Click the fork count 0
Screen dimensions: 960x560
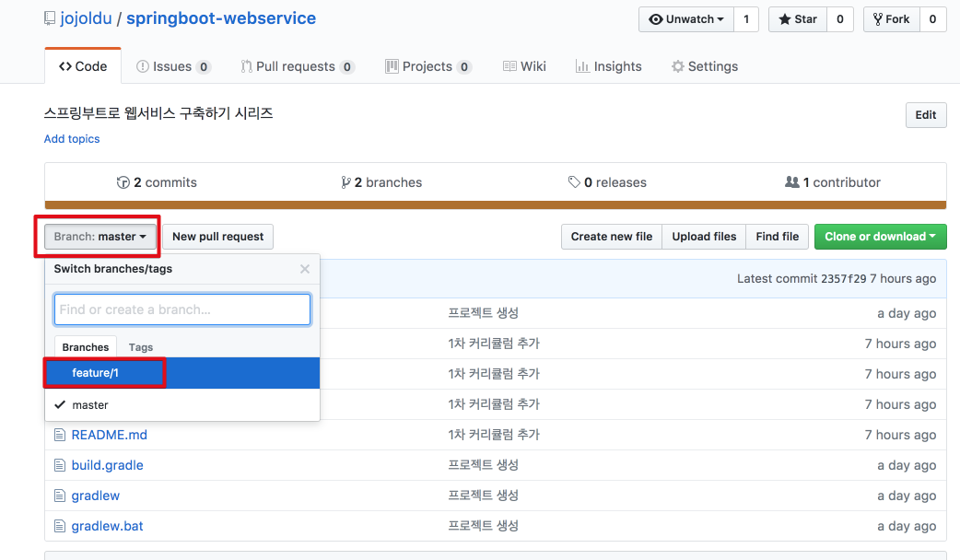933,19
